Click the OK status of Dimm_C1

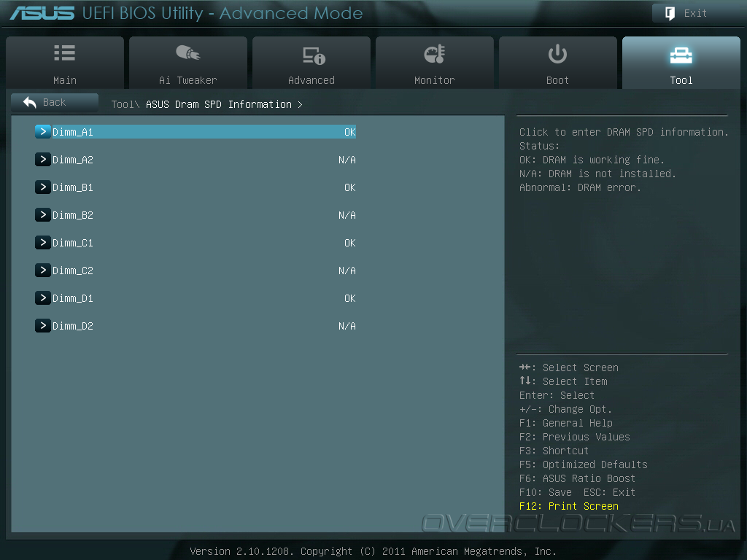point(350,243)
